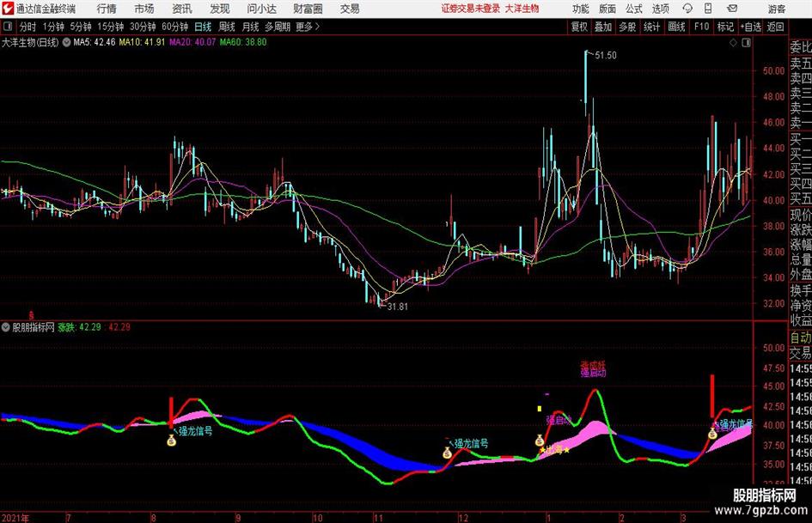The width and height of the screenshot is (812, 523).
Task: Open the 财富圈 menu
Action: pos(308,9)
